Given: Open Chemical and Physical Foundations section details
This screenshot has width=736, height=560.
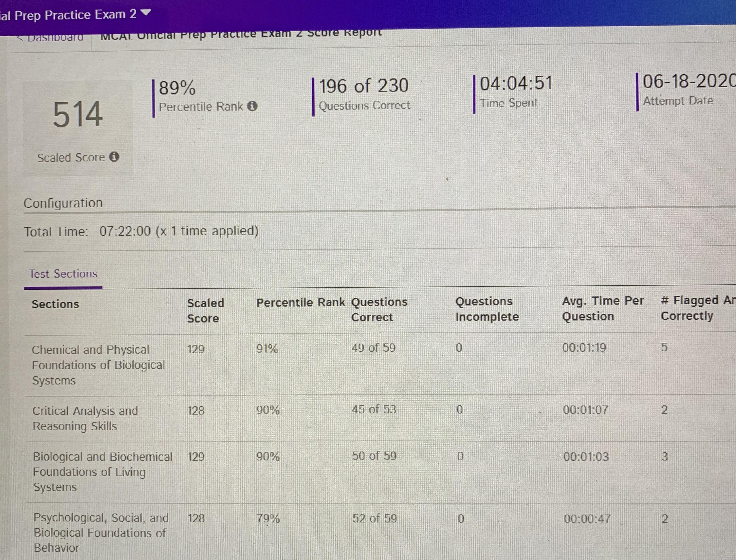Looking at the screenshot, I should click(x=98, y=364).
